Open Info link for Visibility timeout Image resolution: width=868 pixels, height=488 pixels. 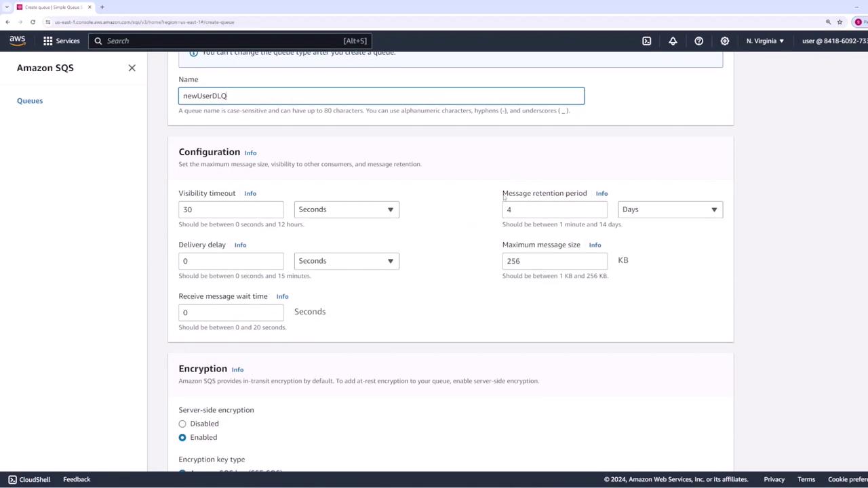[250, 193]
